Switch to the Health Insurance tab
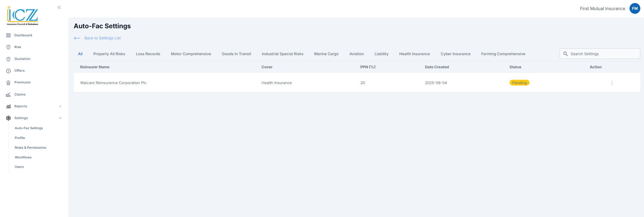644x217 pixels. click(414, 54)
